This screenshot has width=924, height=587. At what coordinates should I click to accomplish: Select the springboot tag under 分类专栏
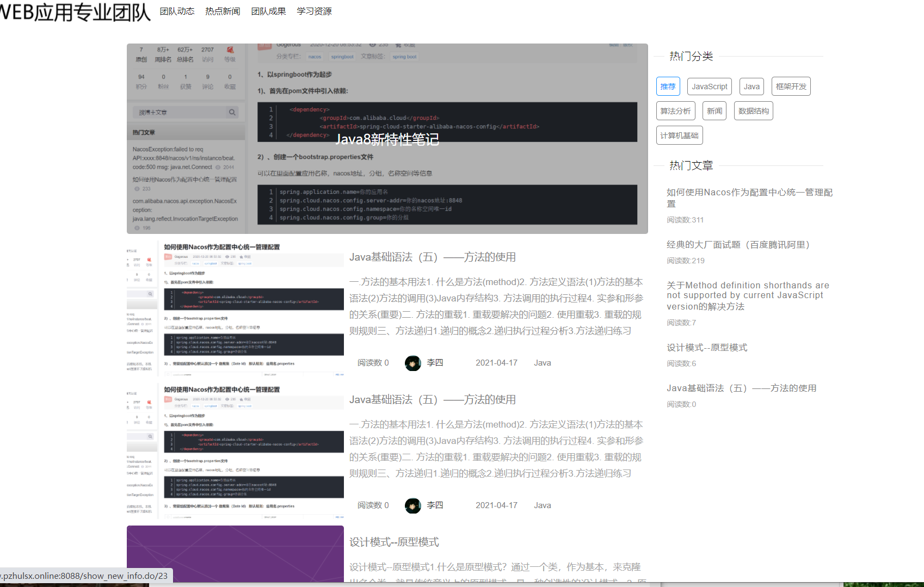click(342, 56)
